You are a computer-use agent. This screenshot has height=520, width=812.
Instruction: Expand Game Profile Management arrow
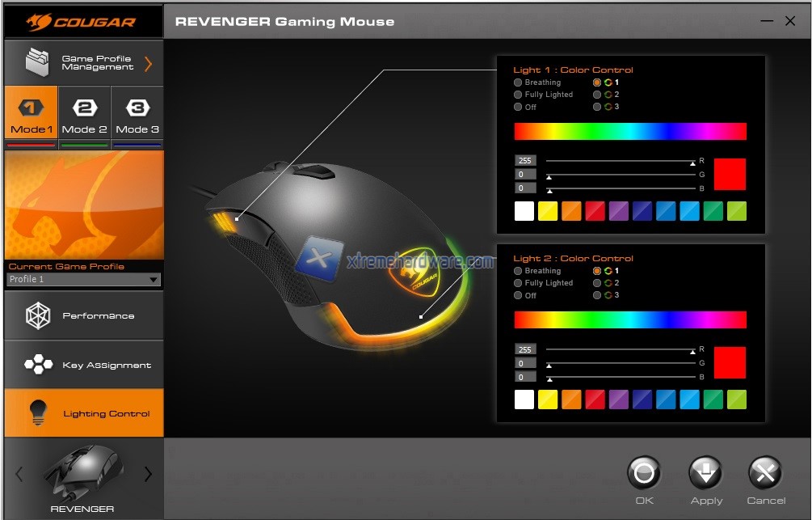tap(148, 63)
